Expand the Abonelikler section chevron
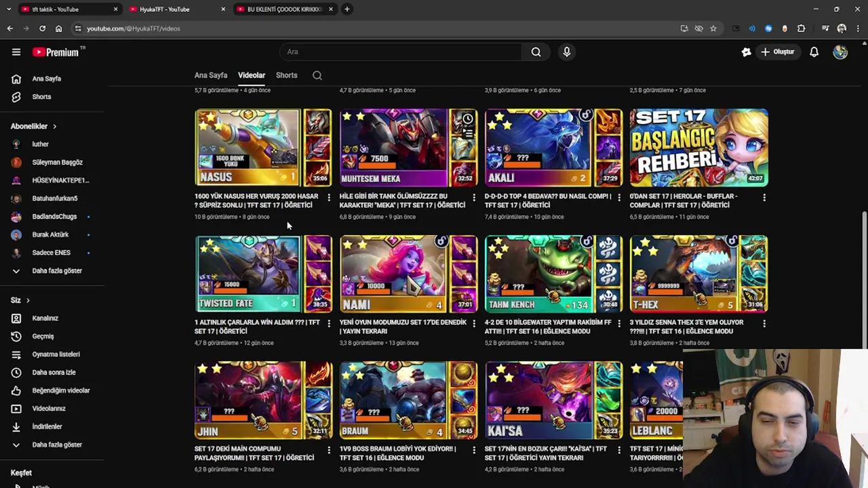The image size is (868, 488). point(54,126)
